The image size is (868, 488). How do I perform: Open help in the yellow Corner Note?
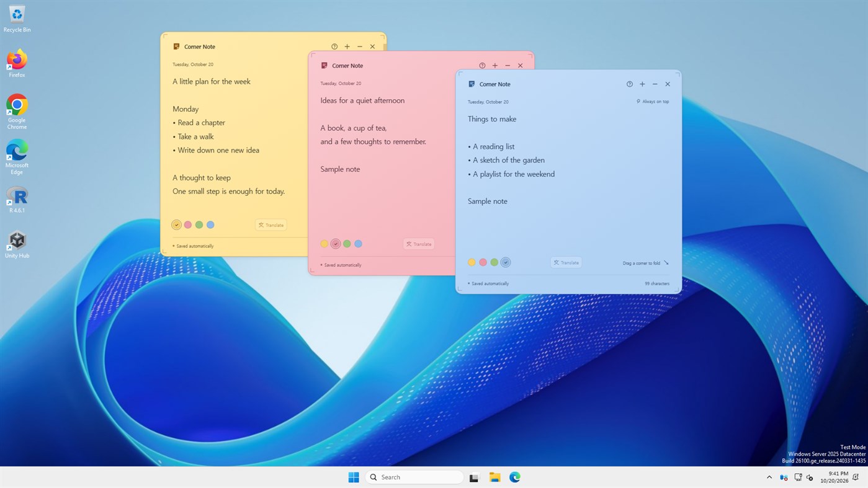click(334, 47)
